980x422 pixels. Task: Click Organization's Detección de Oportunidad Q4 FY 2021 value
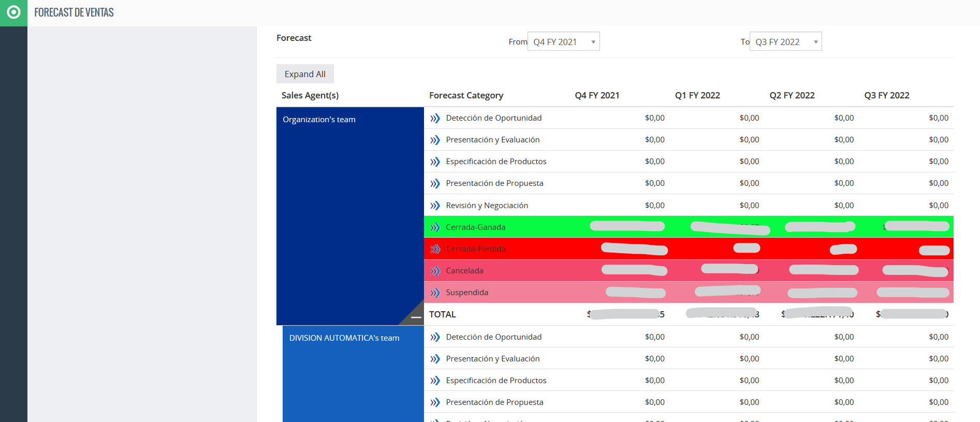[x=655, y=118]
